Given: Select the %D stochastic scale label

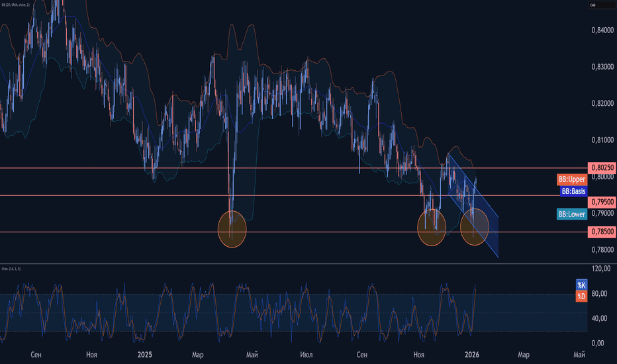Looking at the screenshot, I should [581, 296].
